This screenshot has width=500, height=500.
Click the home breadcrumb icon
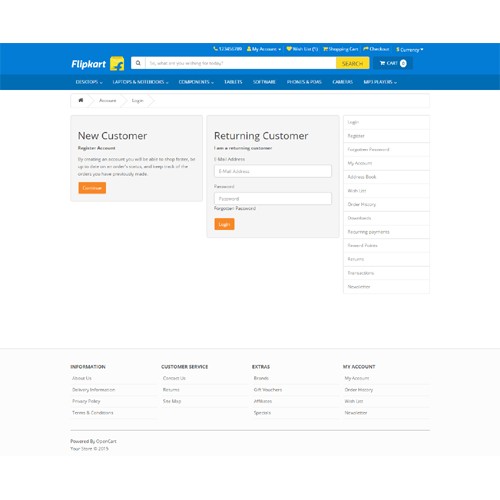(81, 100)
